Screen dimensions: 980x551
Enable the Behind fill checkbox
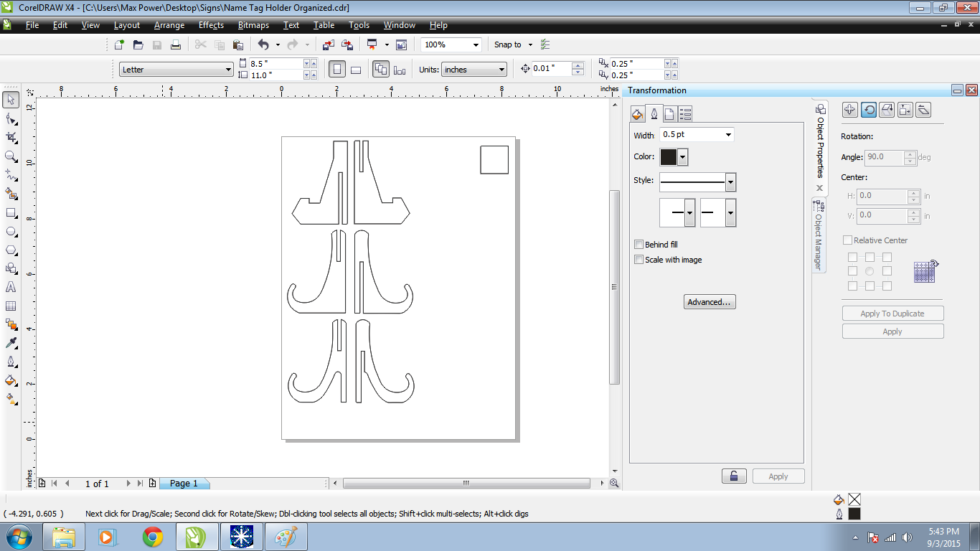(x=639, y=245)
